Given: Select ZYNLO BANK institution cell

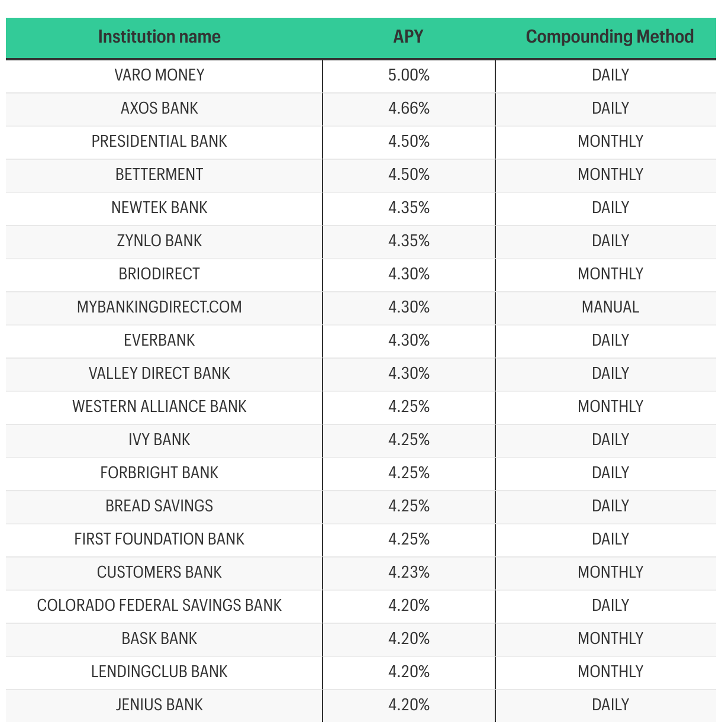Looking at the screenshot, I should coord(159,241).
